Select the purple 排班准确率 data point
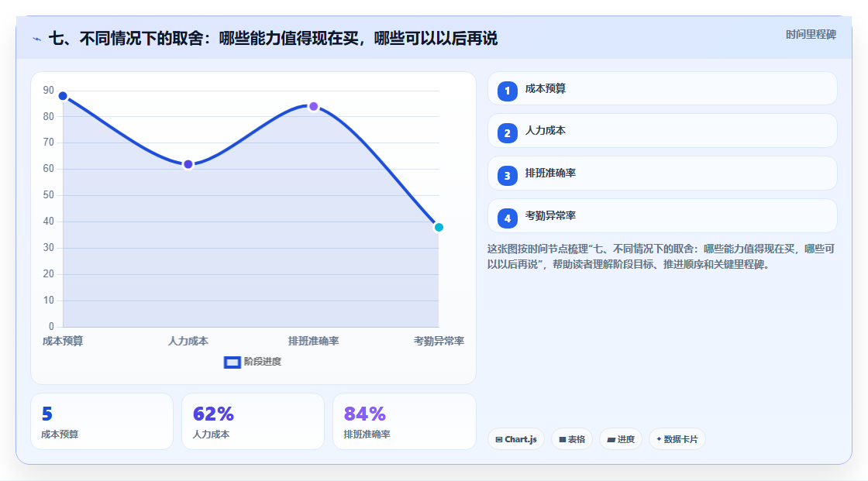 point(313,106)
